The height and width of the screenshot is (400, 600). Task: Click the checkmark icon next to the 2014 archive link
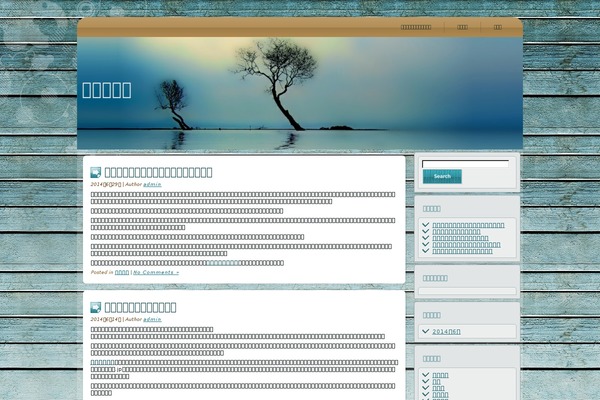[426, 331]
